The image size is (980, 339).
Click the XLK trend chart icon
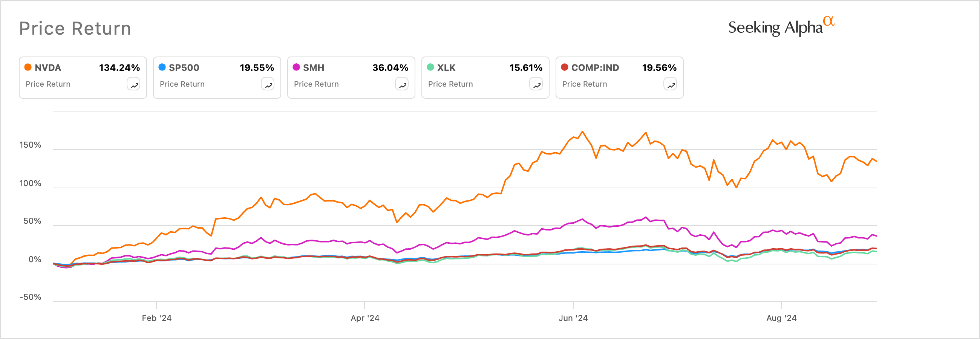536,84
